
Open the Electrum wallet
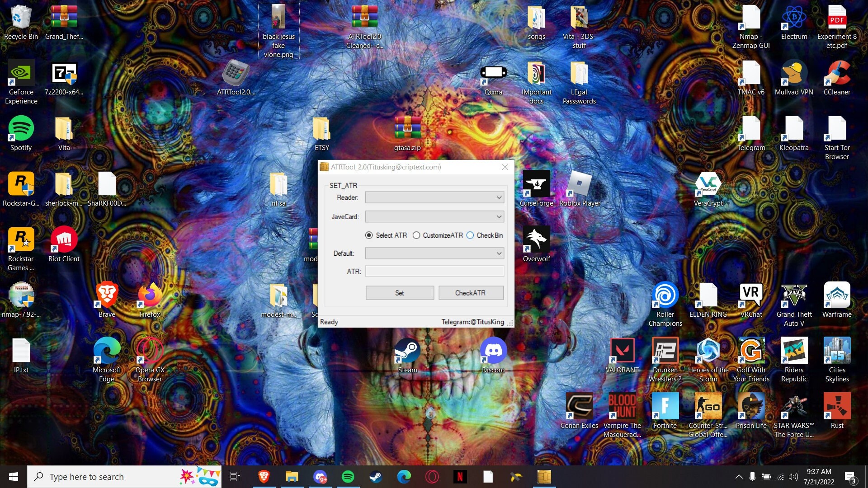793,18
